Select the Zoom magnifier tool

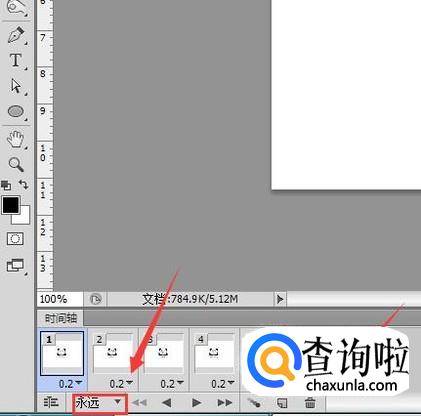16,164
